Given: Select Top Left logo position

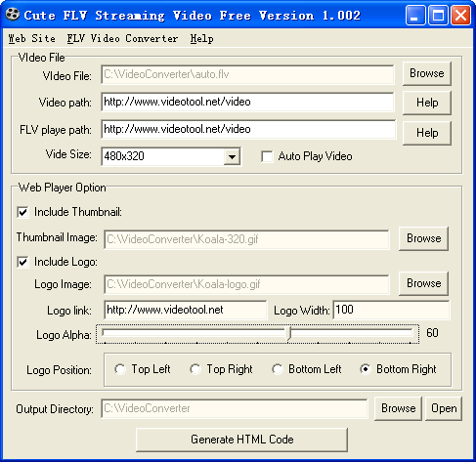Looking at the screenshot, I should coord(120,369).
